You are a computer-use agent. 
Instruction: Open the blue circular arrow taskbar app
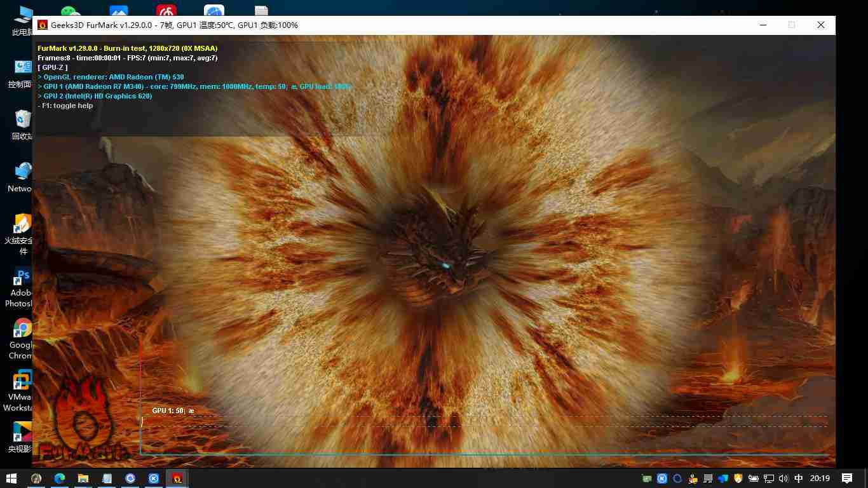130,478
